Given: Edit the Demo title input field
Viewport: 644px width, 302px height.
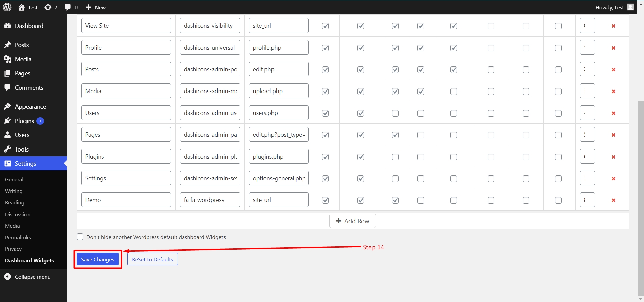Looking at the screenshot, I should click(126, 200).
